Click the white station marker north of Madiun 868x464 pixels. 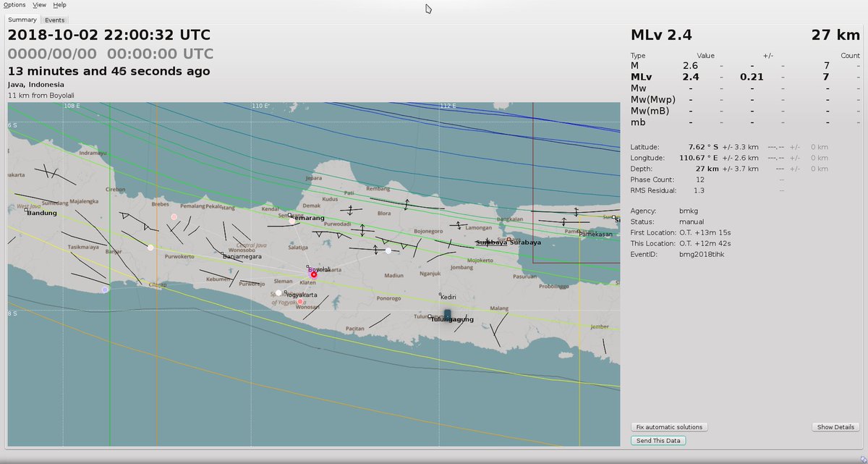click(388, 250)
